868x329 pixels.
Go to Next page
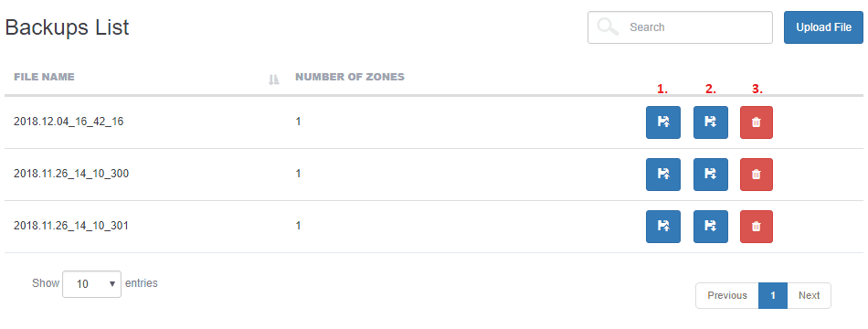[x=809, y=295]
